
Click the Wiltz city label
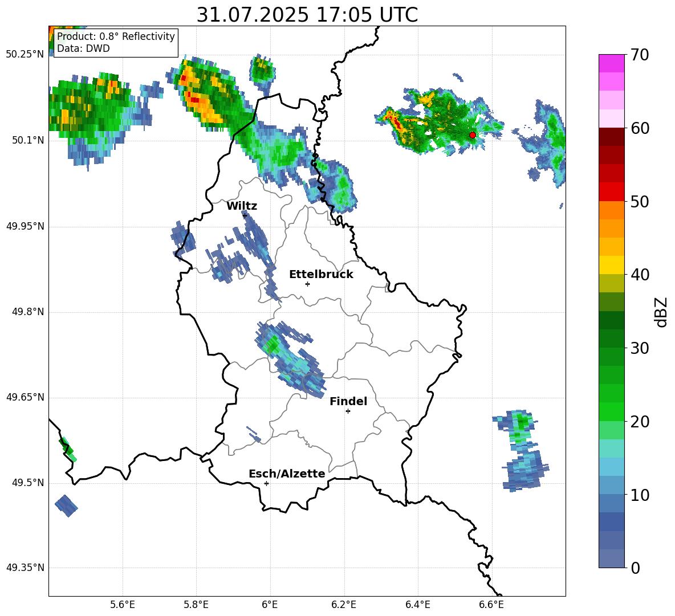coord(242,206)
